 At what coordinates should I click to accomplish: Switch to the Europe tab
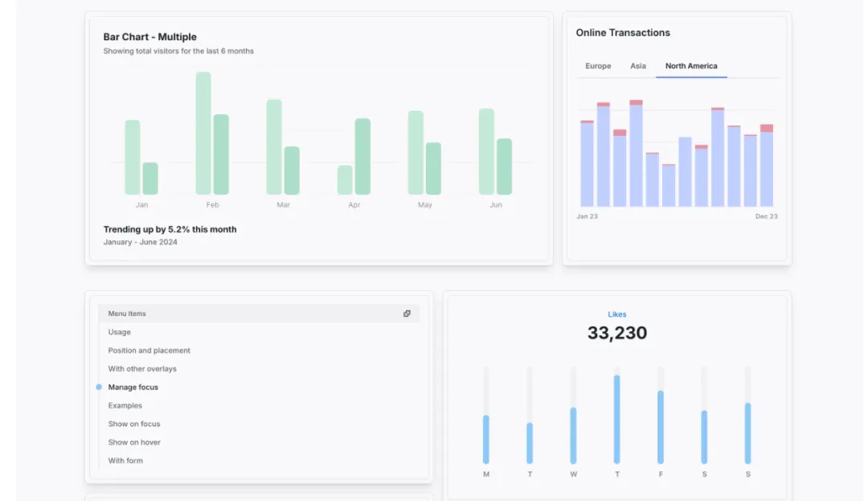(x=598, y=66)
